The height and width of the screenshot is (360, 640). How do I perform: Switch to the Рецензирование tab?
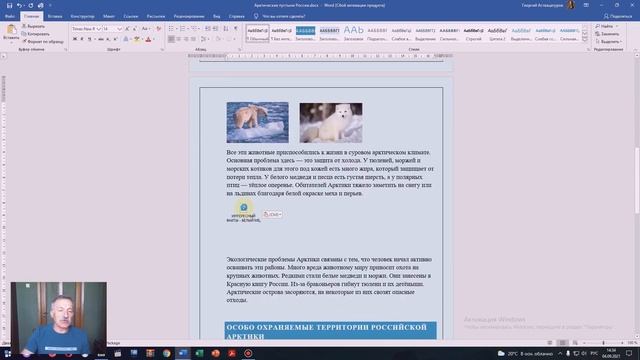[x=189, y=16]
